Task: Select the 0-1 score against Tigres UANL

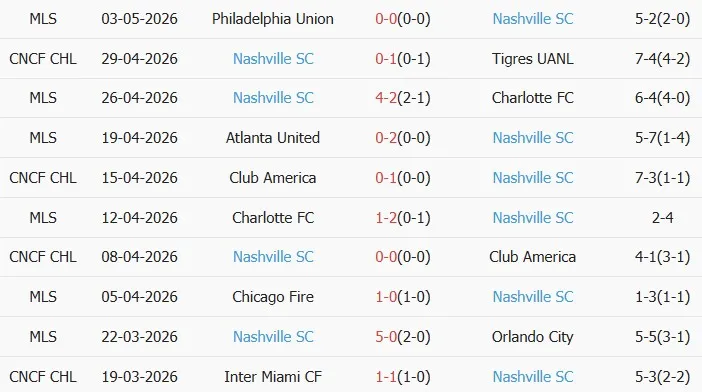Action: tap(402, 59)
